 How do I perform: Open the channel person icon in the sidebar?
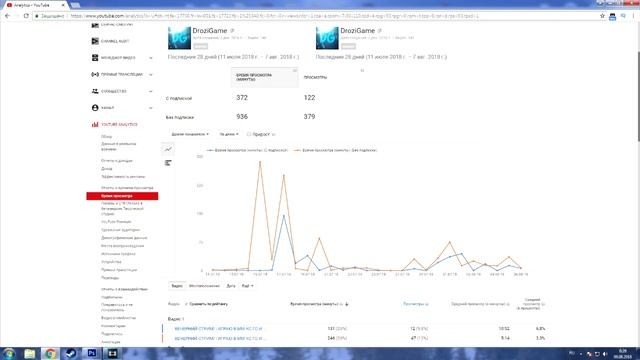[95, 108]
